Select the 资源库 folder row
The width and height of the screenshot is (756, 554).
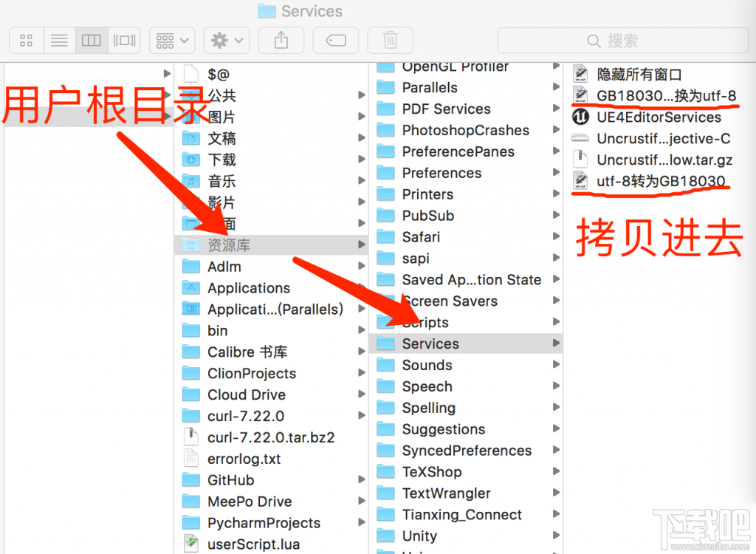tap(271, 245)
